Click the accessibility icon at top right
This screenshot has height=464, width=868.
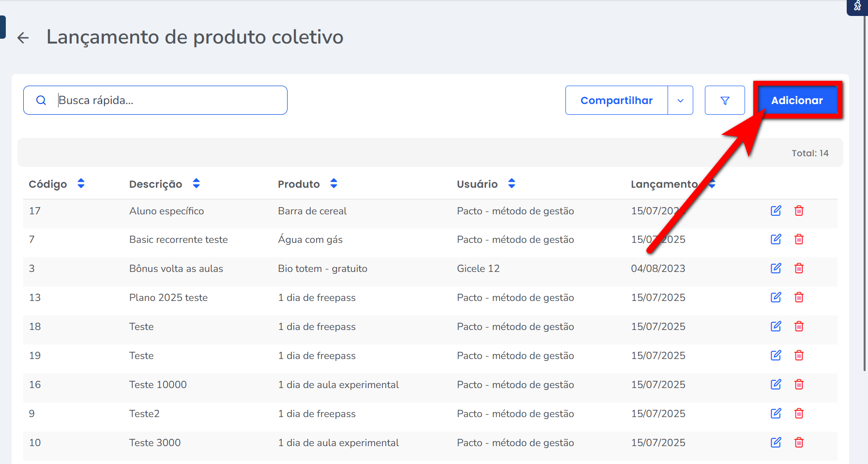tap(857, 6)
